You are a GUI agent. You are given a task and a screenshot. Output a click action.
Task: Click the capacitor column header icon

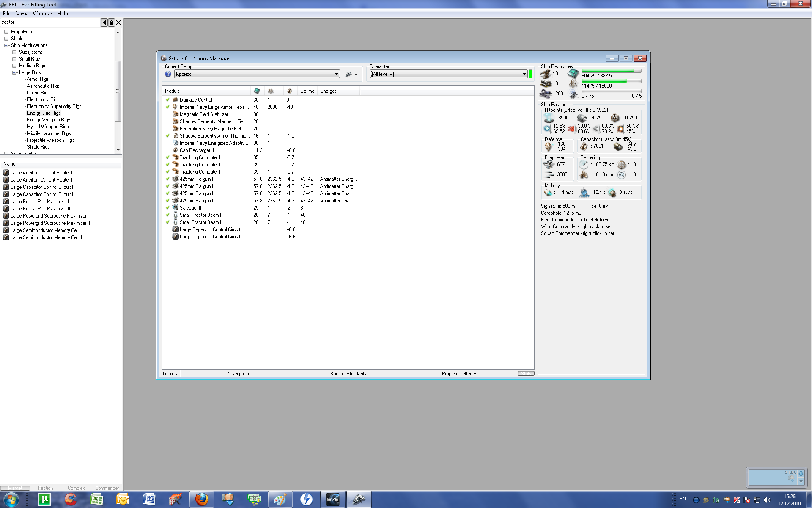pyautogui.click(x=290, y=91)
